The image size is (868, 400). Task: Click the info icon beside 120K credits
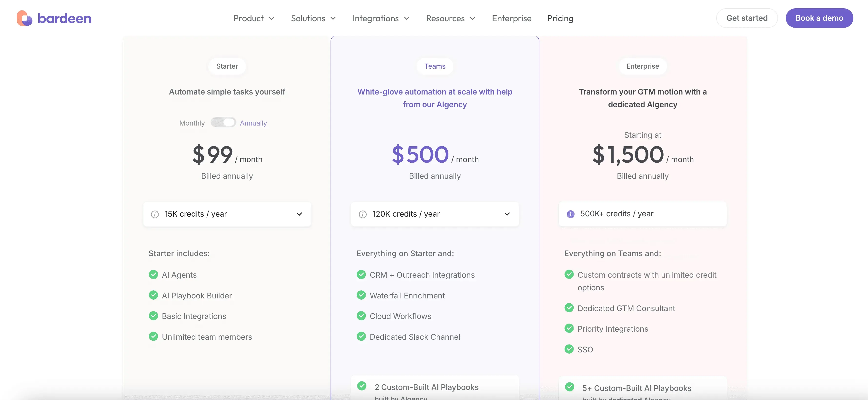pos(363,214)
